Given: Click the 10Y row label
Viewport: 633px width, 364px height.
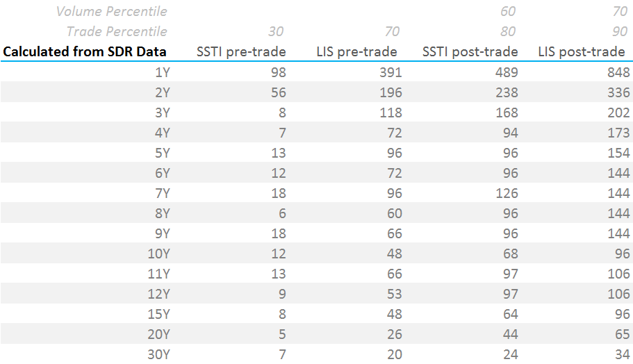Looking at the screenshot, I should click(158, 254).
